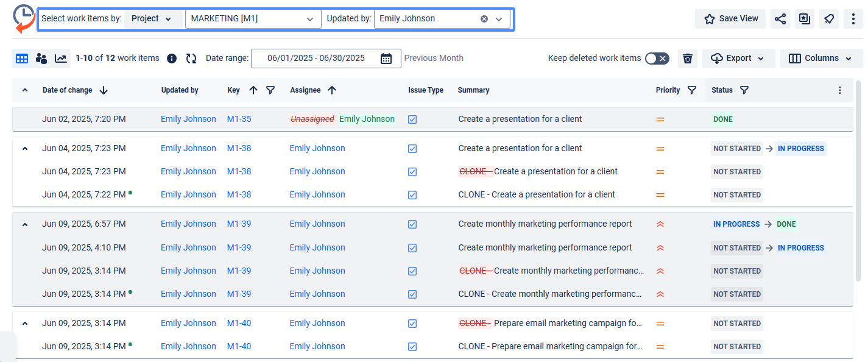Click the refresh icon beside the work items count
Screen dimensions: 868x362
click(191, 59)
